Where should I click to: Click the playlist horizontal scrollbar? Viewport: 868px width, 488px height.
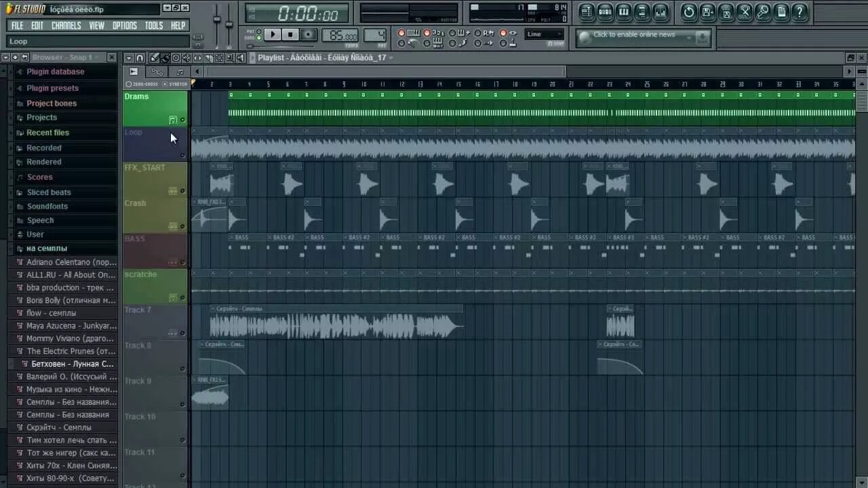click(386, 71)
